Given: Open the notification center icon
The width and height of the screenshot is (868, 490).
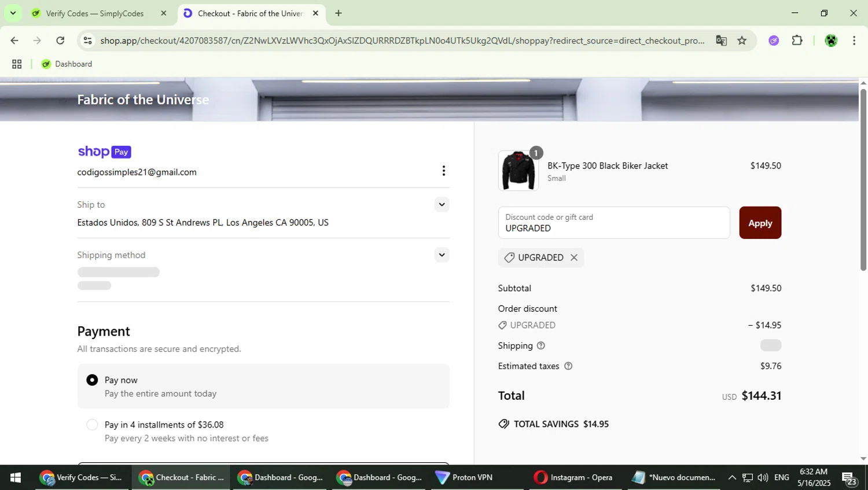Looking at the screenshot, I should click(849, 478).
